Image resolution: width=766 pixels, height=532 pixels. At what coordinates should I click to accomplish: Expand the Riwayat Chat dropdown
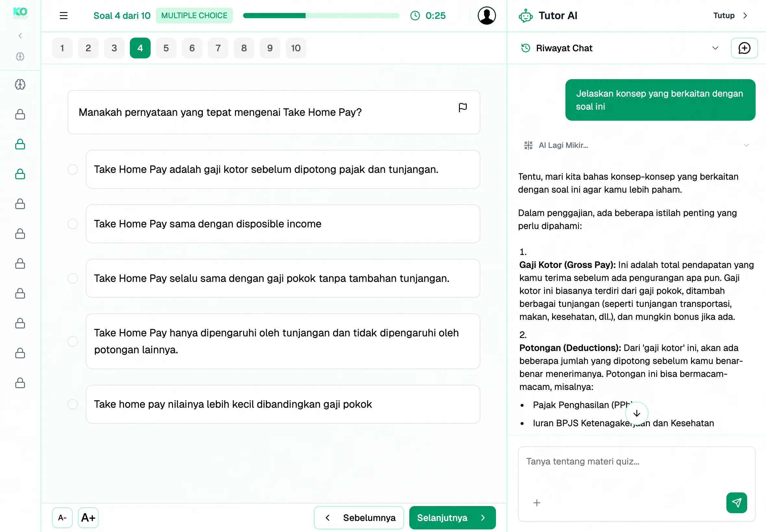(x=715, y=48)
